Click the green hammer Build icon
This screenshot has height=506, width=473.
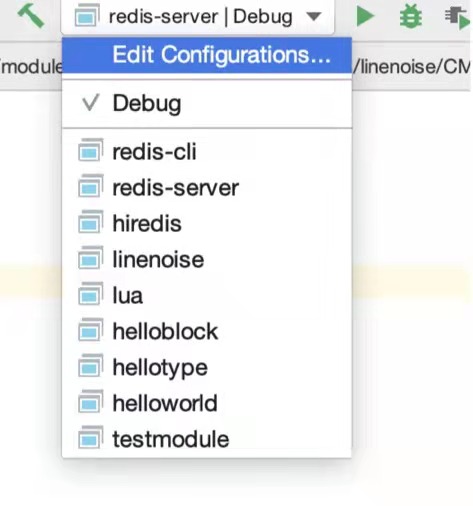(31, 15)
